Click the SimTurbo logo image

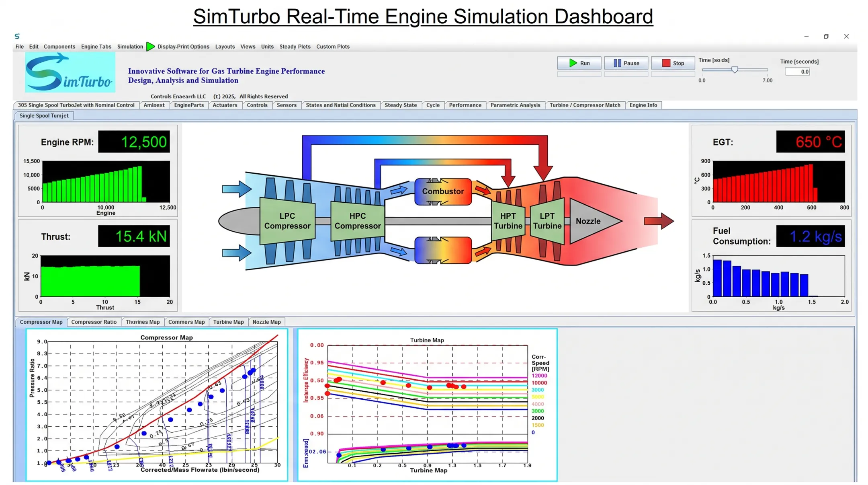[70, 73]
